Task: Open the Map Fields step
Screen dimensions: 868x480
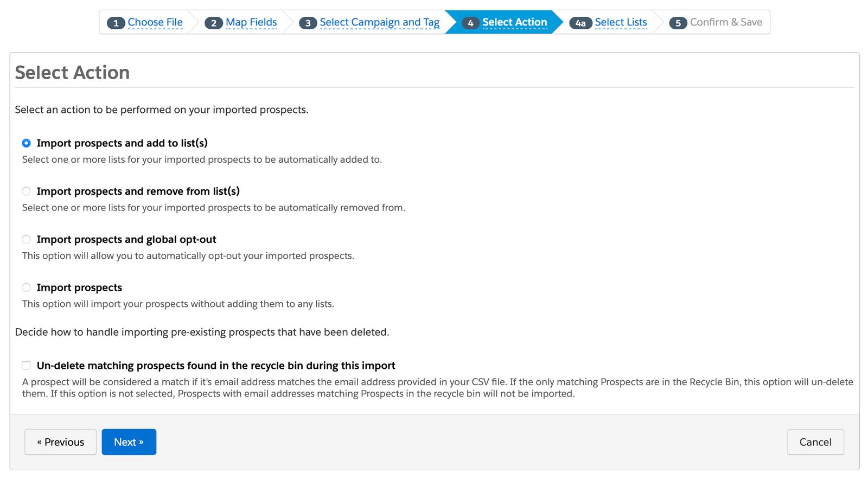Action: click(251, 22)
